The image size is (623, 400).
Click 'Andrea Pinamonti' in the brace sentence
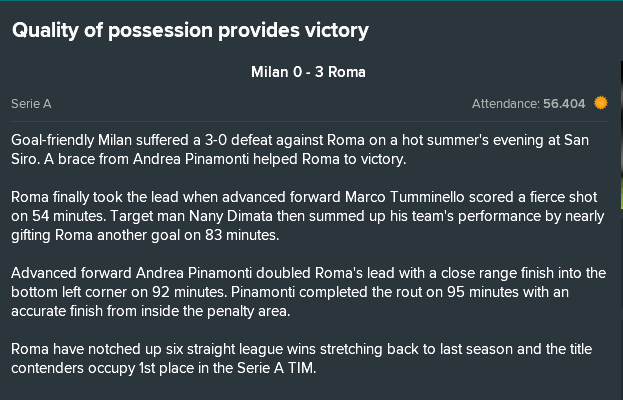point(191,159)
